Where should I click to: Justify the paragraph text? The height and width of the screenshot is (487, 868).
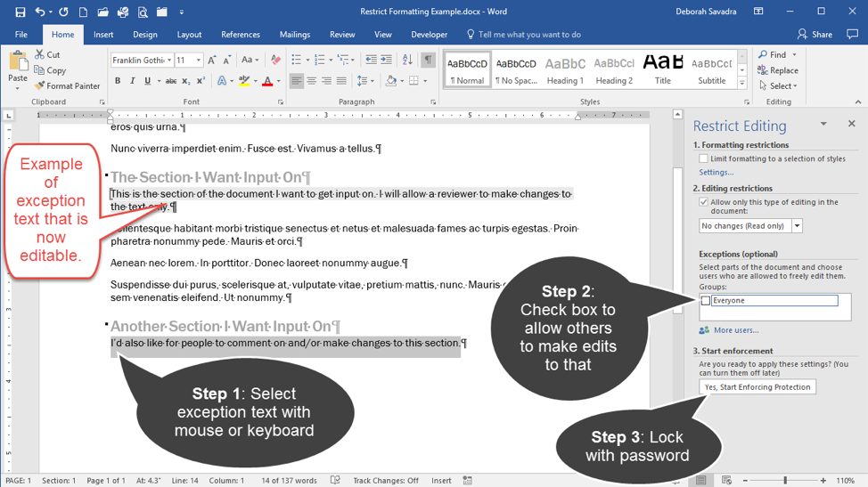tap(341, 81)
